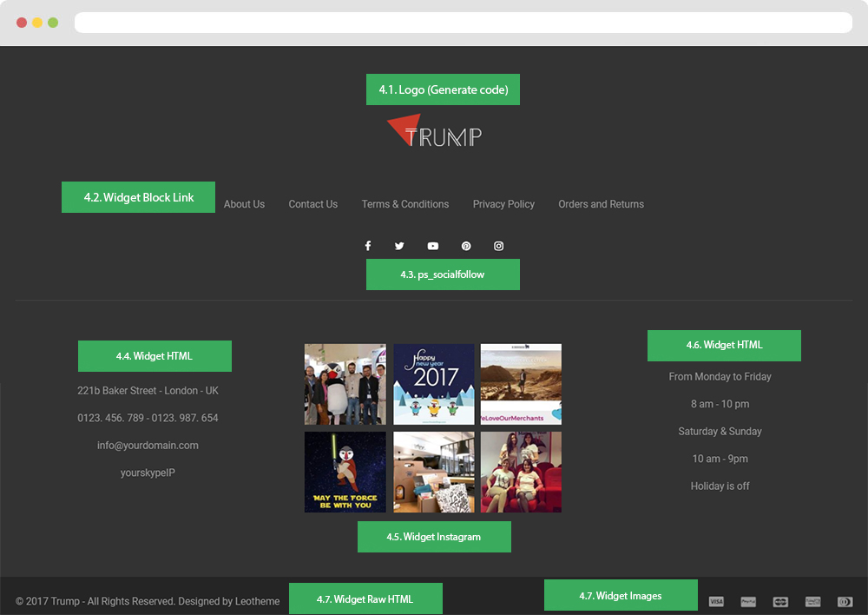Viewport: 868px width, 615px height.
Task: Click the yellow browser minimize button
Action: [37, 23]
